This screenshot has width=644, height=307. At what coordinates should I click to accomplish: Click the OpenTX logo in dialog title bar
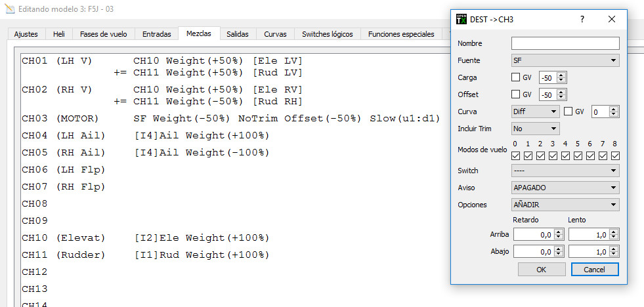[x=461, y=19]
